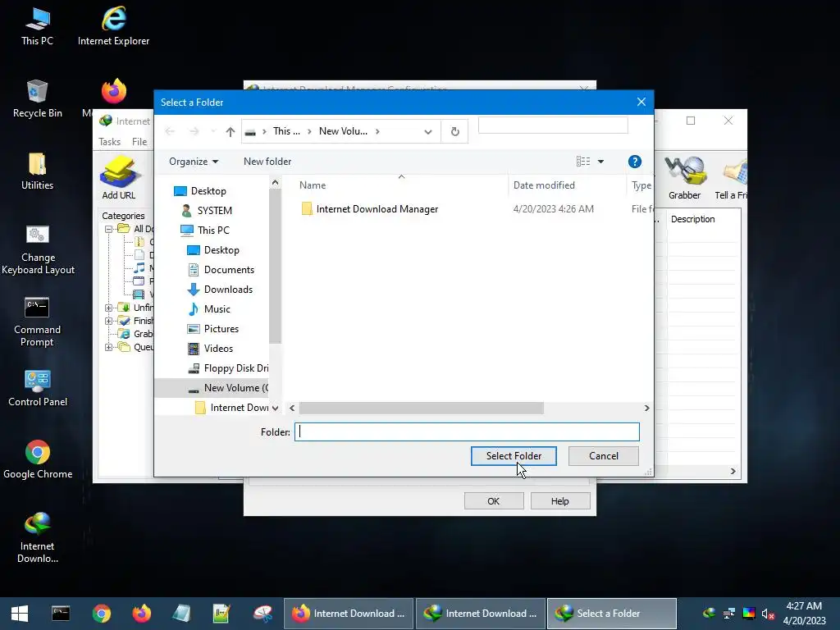
Task: Select Music in navigation pane
Action: click(x=209, y=309)
